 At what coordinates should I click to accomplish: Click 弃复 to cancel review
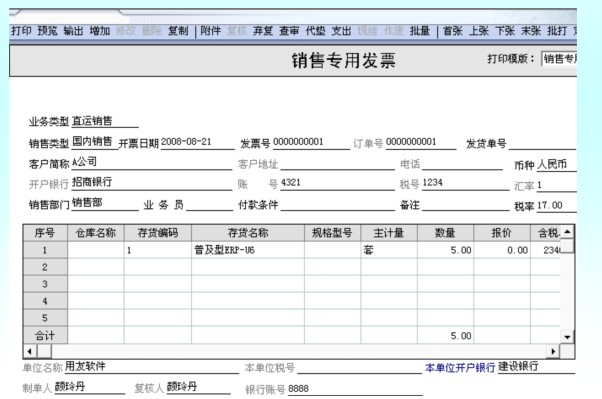click(x=263, y=31)
